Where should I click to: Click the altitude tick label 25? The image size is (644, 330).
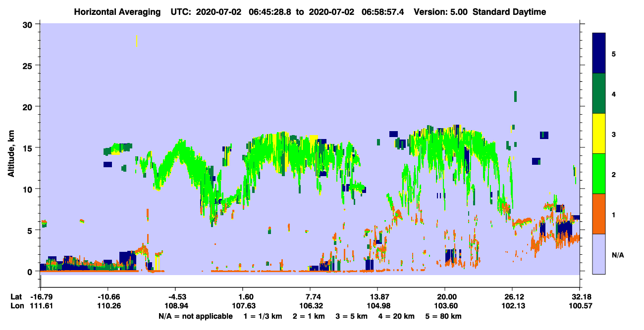coord(29,65)
